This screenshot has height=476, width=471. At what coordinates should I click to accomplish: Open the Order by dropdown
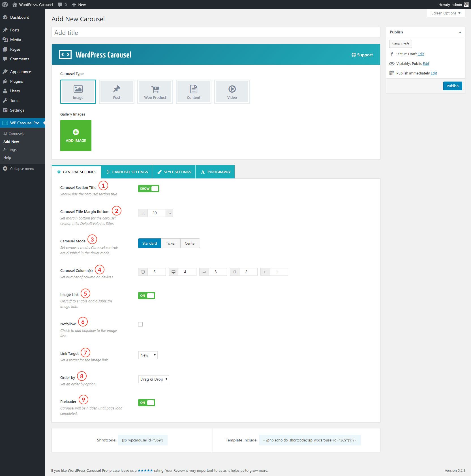coord(154,379)
